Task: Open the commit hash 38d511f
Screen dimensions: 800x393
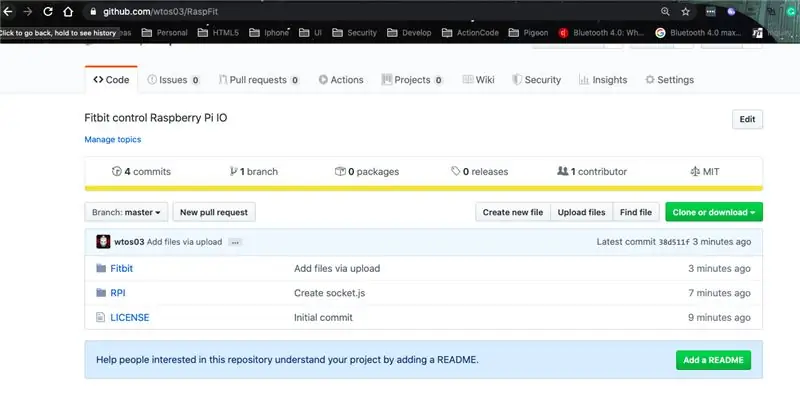Action: 673,242
